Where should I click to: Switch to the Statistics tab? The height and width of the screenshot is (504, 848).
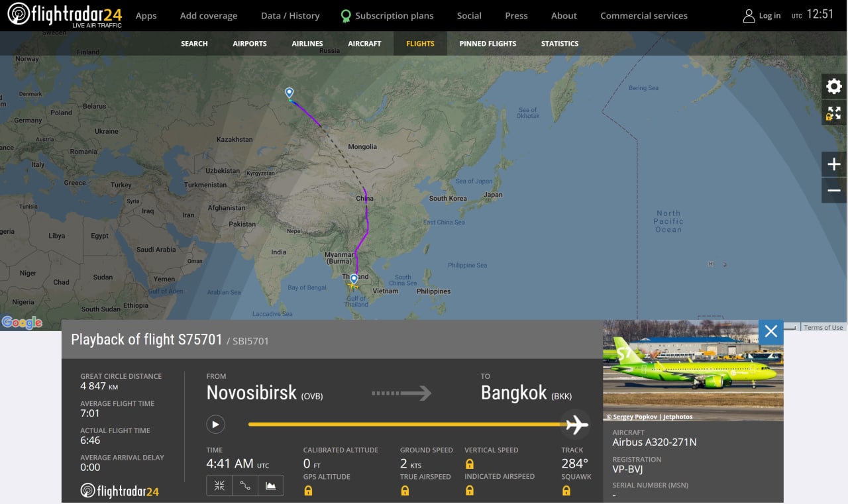560,44
